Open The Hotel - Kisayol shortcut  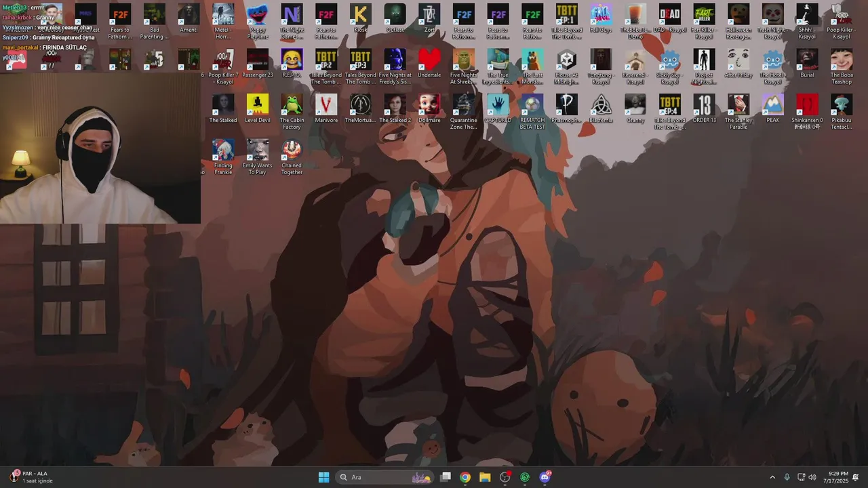tap(773, 67)
